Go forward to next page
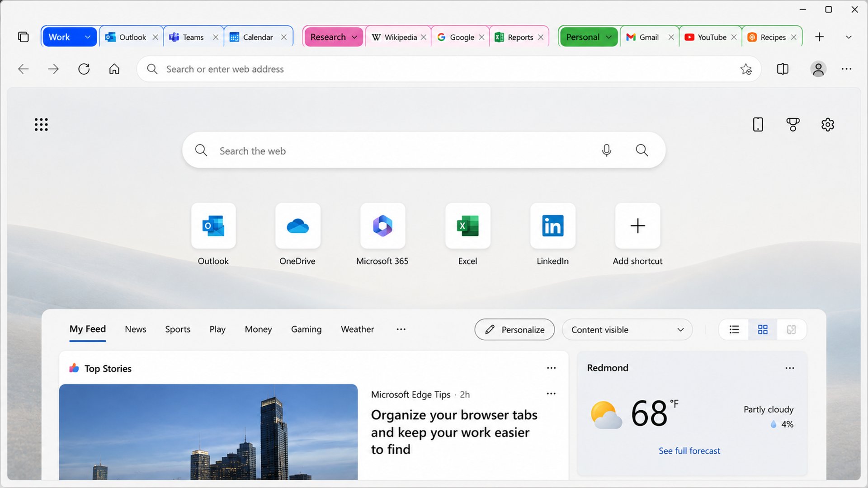The height and width of the screenshot is (488, 868). [53, 69]
